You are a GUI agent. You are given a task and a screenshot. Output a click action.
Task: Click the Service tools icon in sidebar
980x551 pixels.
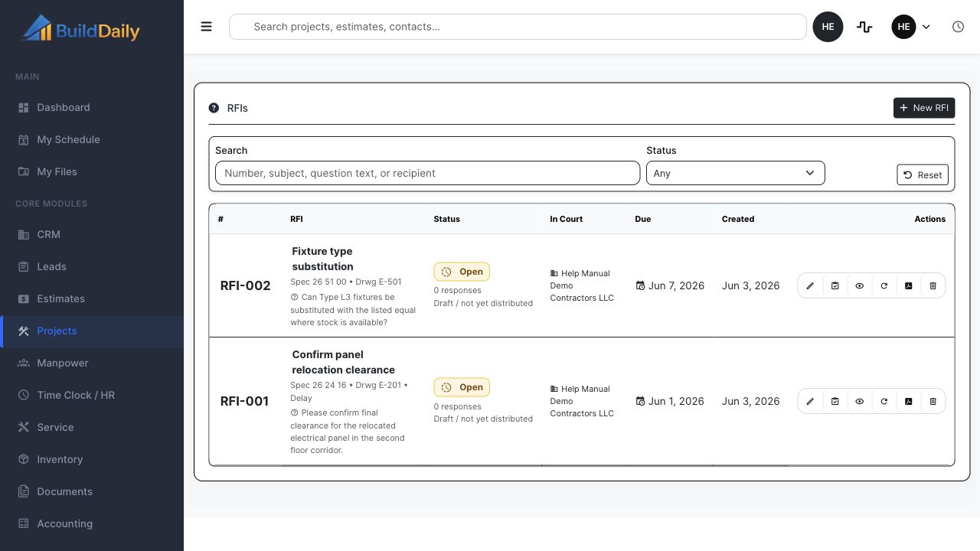[24, 427]
